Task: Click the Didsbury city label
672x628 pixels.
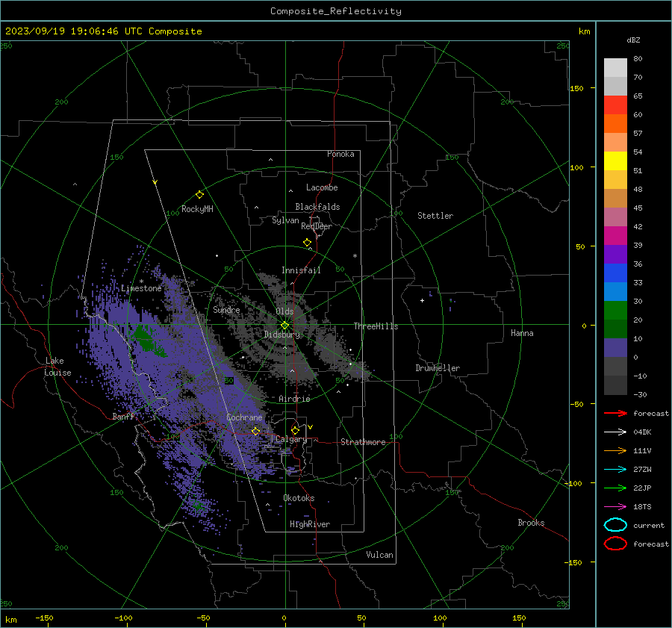Action: (x=281, y=335)
